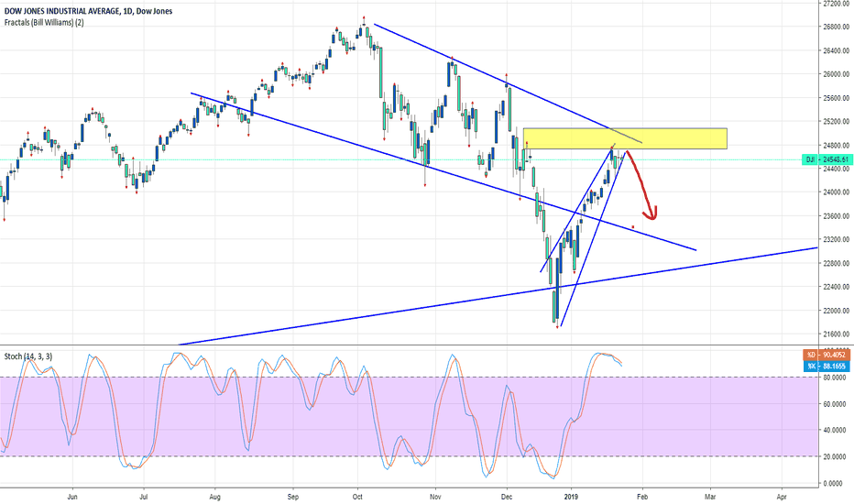Click the 26000.00 price axis label
This screenshot has height=504, width=854.
tap(836, 74)
